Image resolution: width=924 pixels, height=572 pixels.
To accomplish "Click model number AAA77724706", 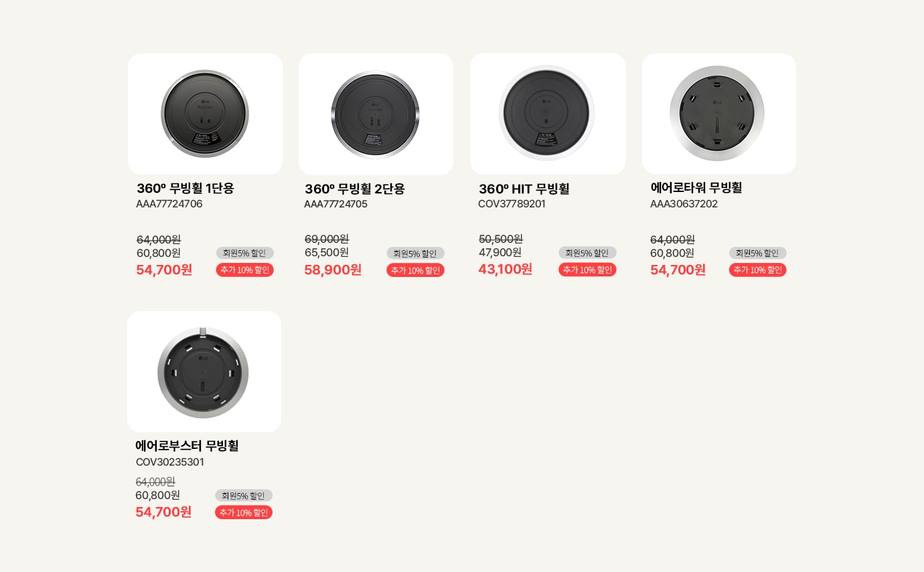I will (x=169, y=204).
